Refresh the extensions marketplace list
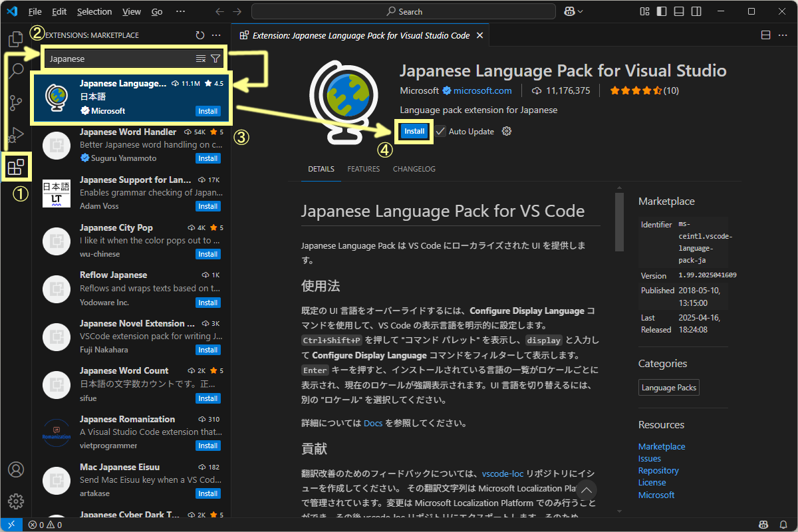 point(199,35)
